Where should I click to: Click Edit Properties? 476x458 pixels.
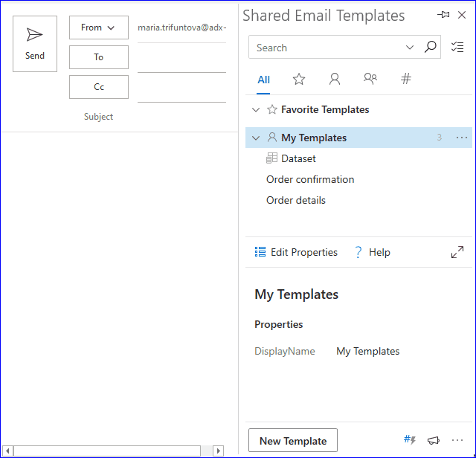point(296,252)
